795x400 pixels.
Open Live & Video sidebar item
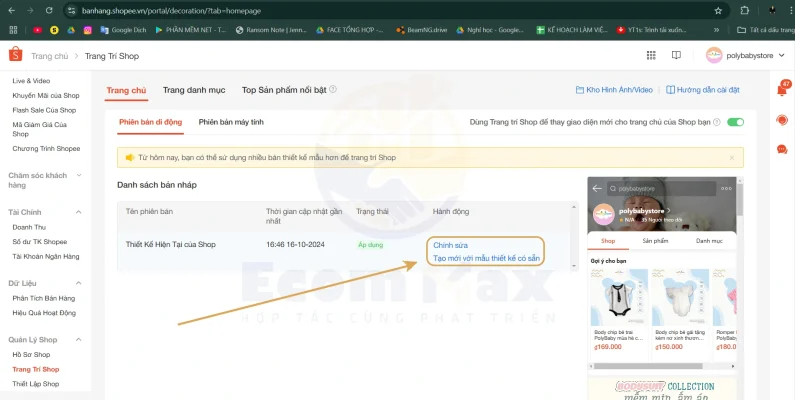[31, 81]
